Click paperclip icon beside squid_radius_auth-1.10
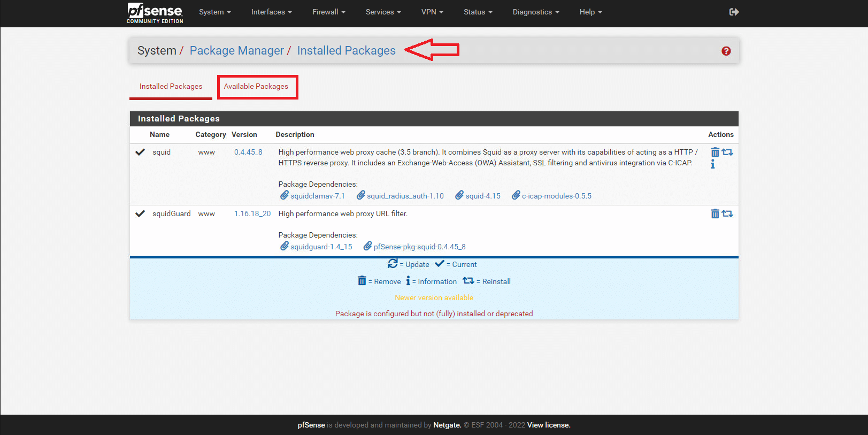 pyautogui.click(x=361, y=195)
